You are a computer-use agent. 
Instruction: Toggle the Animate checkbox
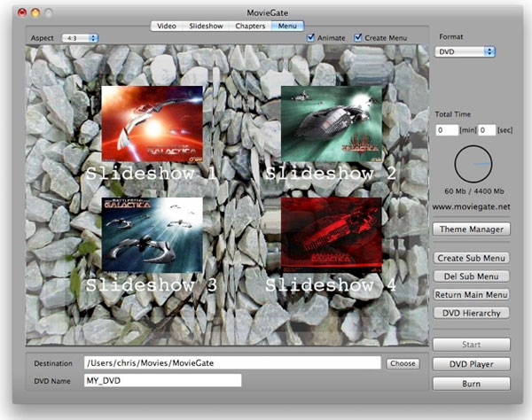click(311, 38)
